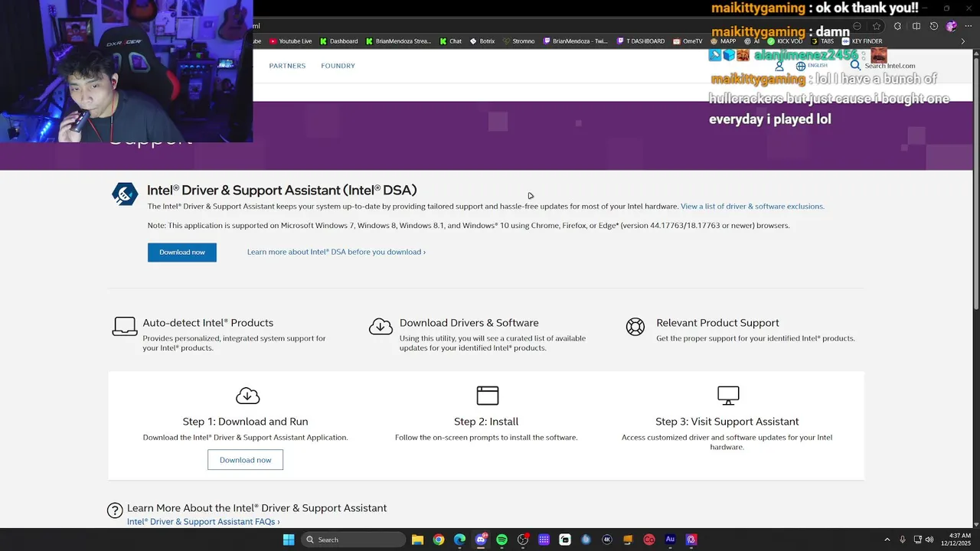980x551 pixels.
Task: Open the browser settings three-dots menu
Action: pyautogui.click(x=969, y=26)
